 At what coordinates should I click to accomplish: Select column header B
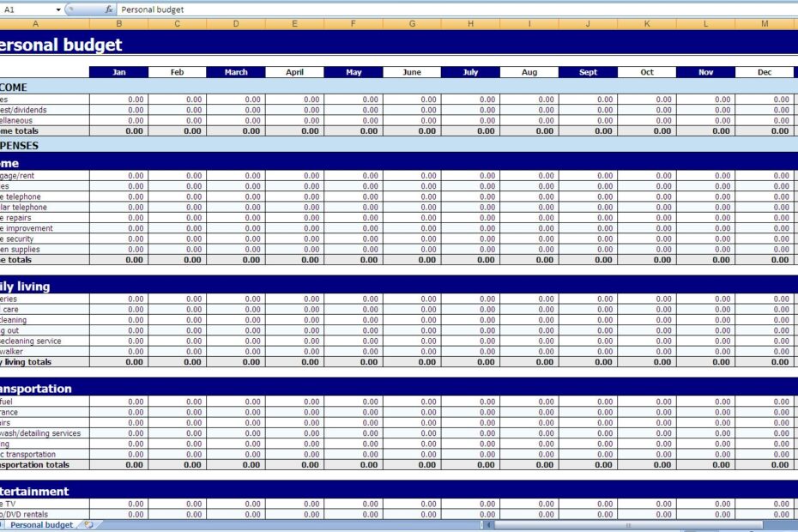point(119,24)
